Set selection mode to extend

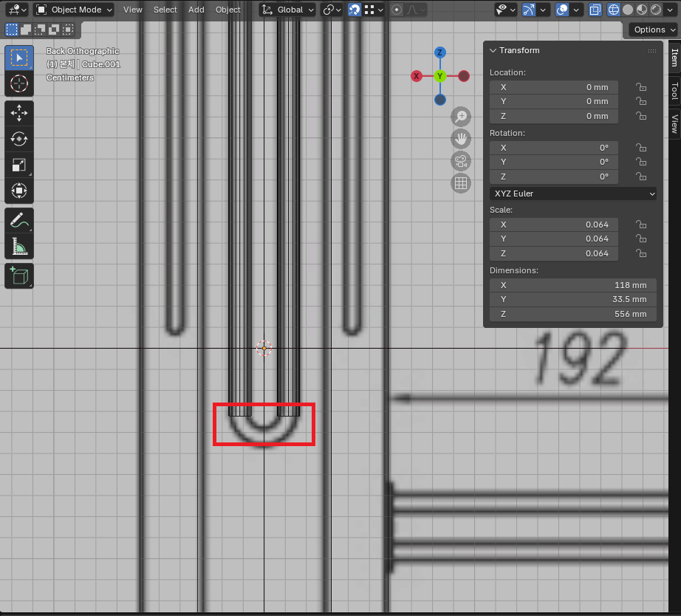26,30
